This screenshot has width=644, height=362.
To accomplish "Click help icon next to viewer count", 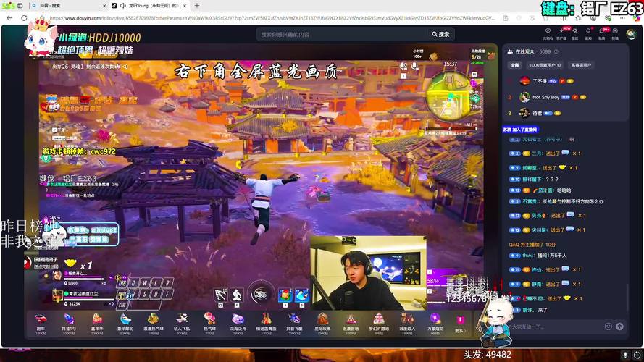I will click(556, 52).
